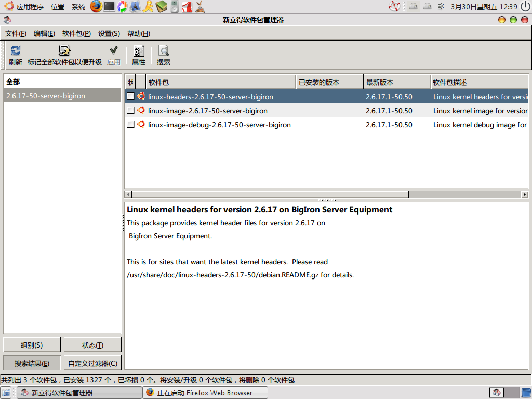Viewport: 532px width, 399px height.
Task: Open the 帮助(H) menu
Action: [138, 34]
